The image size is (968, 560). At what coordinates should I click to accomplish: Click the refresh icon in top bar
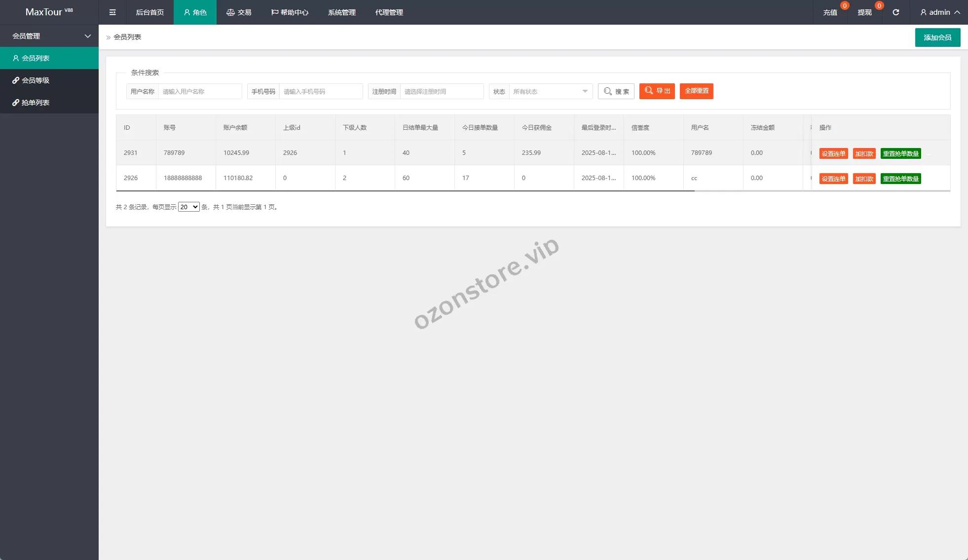pyautogui.click(x=895, y=12)
